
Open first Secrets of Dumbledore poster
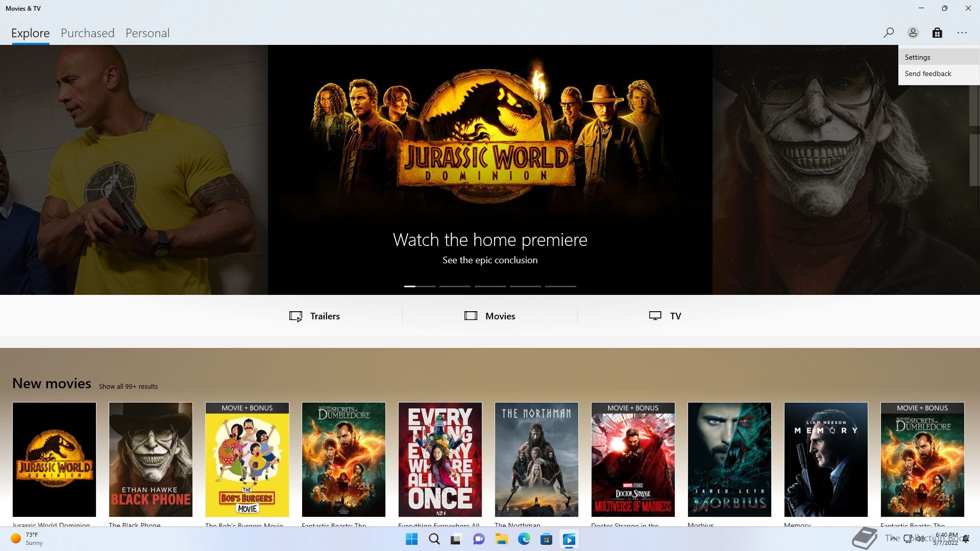[344, 459]
